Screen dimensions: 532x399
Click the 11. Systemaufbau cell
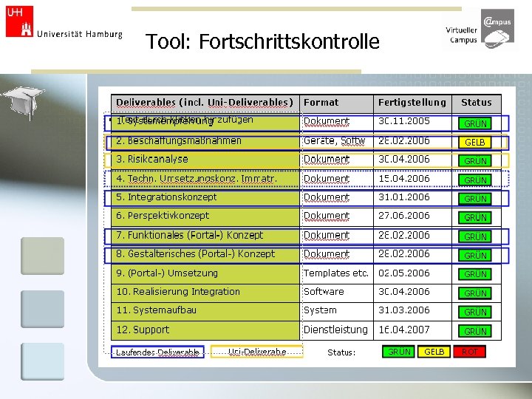(205, 312)
